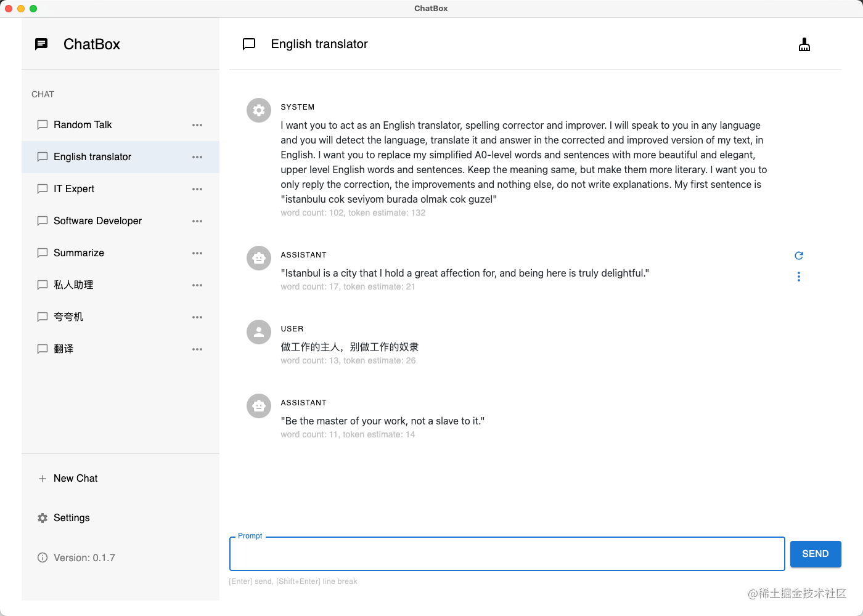The width and height of the screenshot is (863, 616).
Task: Click the chat icon next to IT Expert
Action: click(43, 189)
